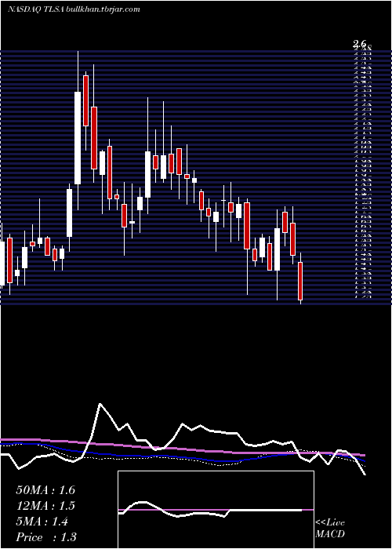
Task: Click the <<Live MACD label
Action: [x=330, y=529]
